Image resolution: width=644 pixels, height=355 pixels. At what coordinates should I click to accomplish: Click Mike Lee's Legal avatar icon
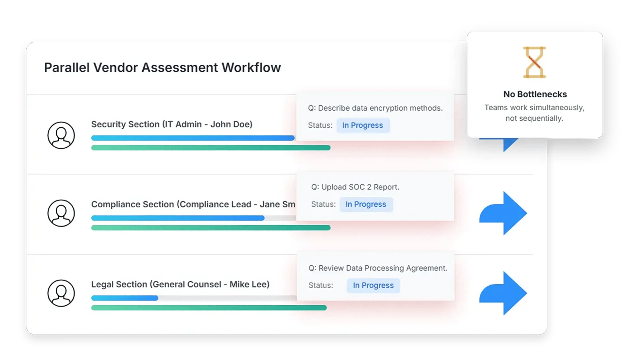point(61,293)
